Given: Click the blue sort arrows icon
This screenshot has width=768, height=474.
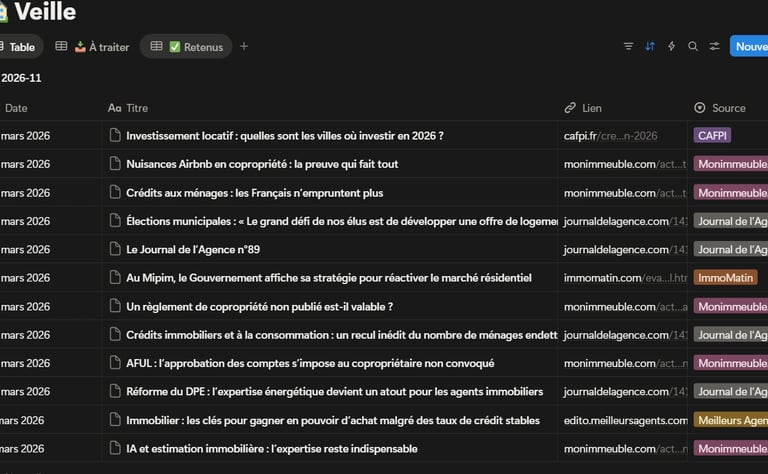Looking at the screenshot, I should point(650,46).
